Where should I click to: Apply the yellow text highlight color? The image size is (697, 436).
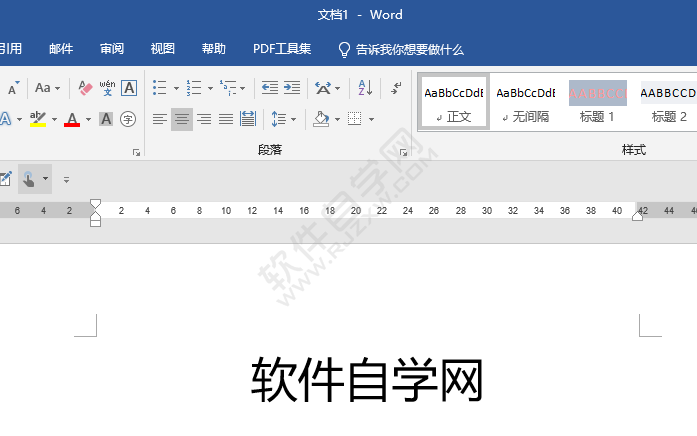[38, 119]
